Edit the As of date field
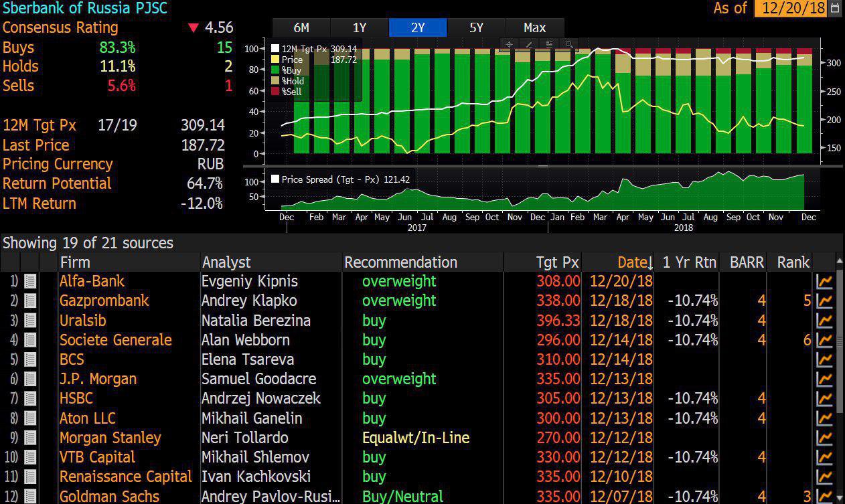Viewport: 845px width, 504px height. tap(791, 9)
